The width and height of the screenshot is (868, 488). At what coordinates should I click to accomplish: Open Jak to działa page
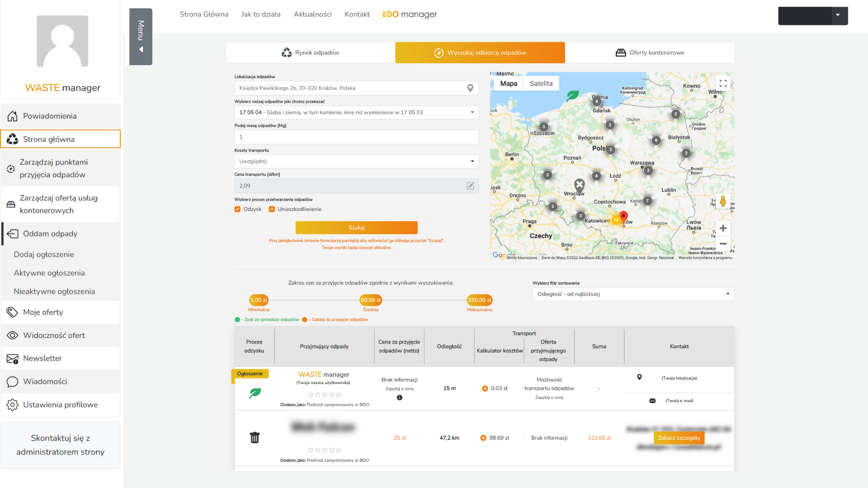coord(261,14)
